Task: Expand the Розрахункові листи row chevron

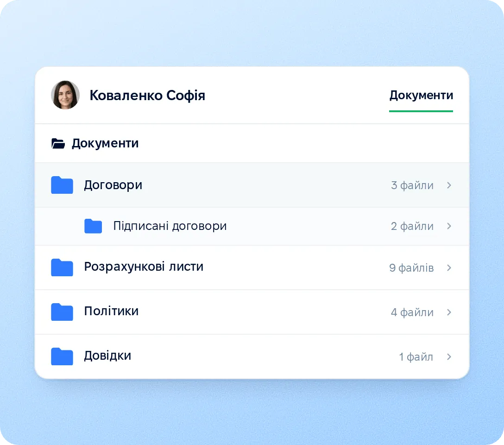Action: pos(449,267)
